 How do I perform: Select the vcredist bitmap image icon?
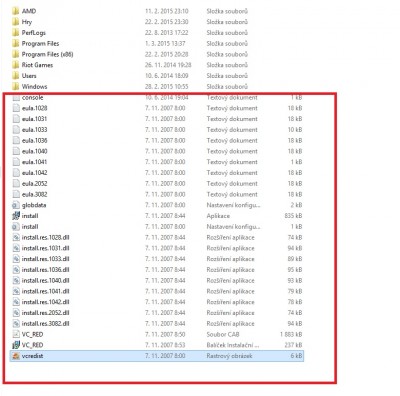(x=16, y=356)
